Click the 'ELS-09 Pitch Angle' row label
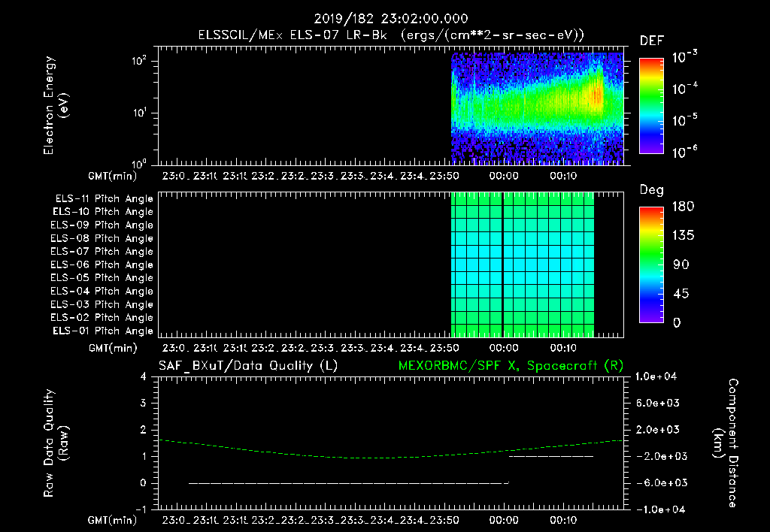The height and width of the screenshot is (532, 770). pyautogui.click(x=102, y=225)
